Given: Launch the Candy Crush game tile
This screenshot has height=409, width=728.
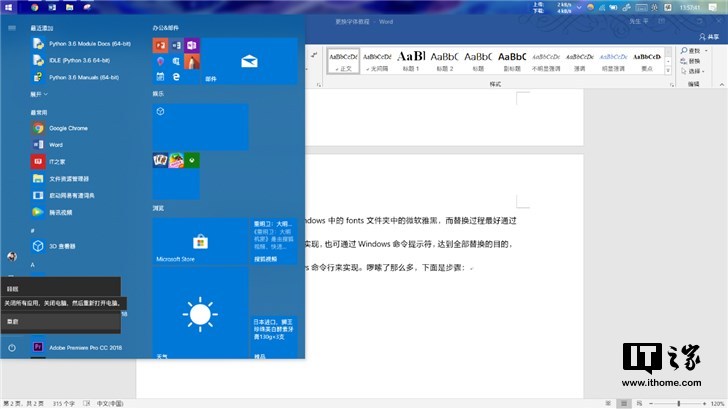Looking at the screenshot, I should coord(176,160).
